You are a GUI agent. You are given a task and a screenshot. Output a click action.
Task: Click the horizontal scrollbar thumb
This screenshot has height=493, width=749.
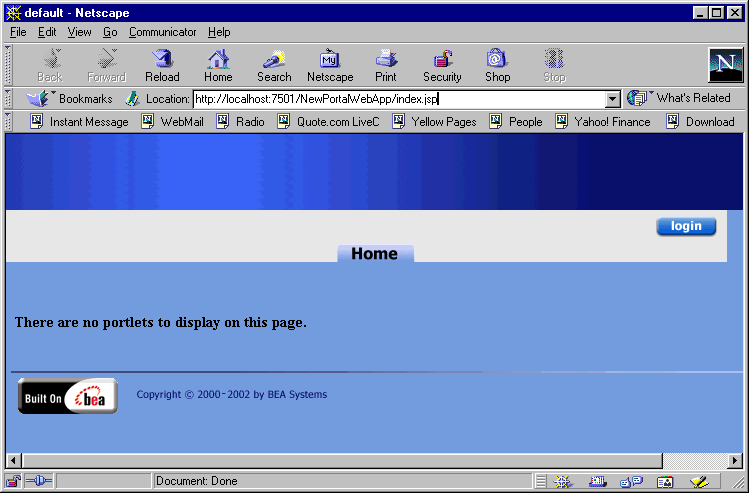point(342,461)
